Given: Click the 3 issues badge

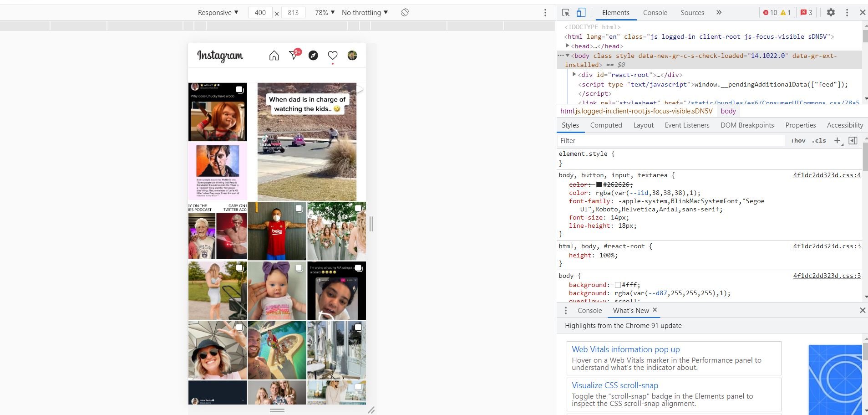Looking at the screenshot, I should (807, 13).
